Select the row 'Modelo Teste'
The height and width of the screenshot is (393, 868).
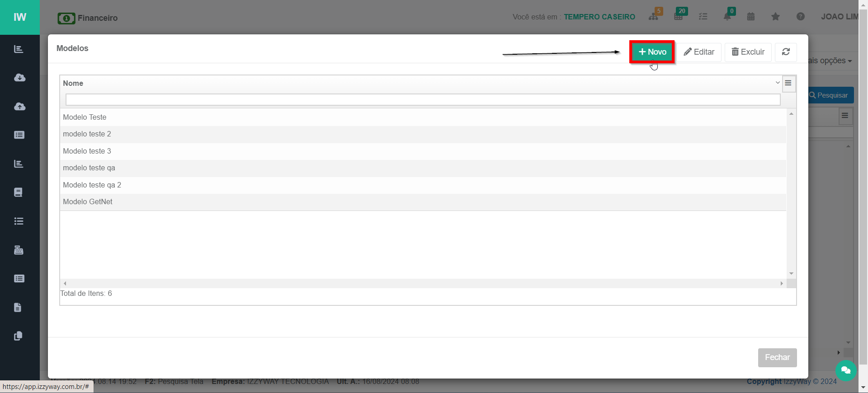pyautogui.click(x=423, y=117)
